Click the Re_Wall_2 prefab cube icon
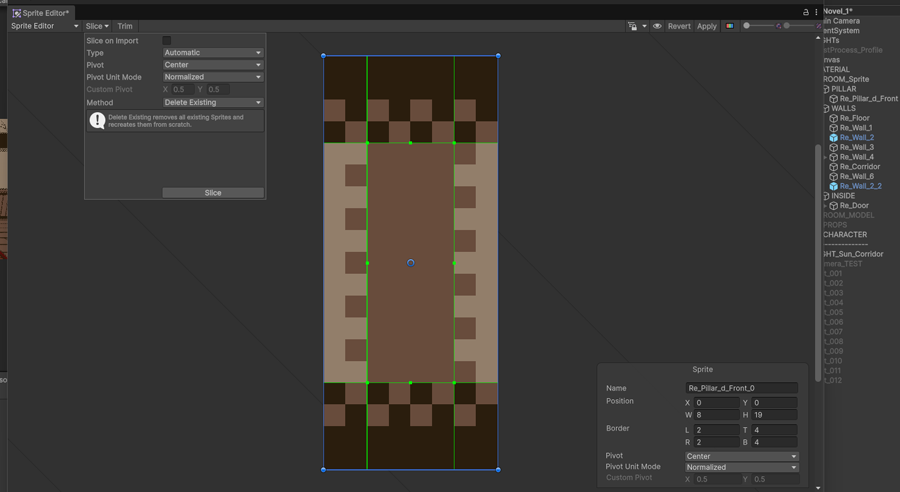Screen dimensions: 900x492 (x=833, y=137)
